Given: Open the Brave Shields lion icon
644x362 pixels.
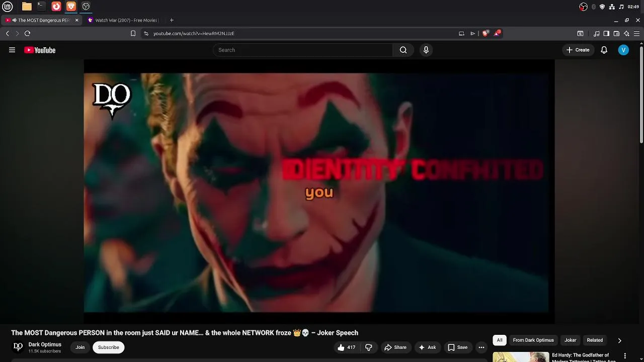Looking at the screenshot, I should tap(485, 34).
